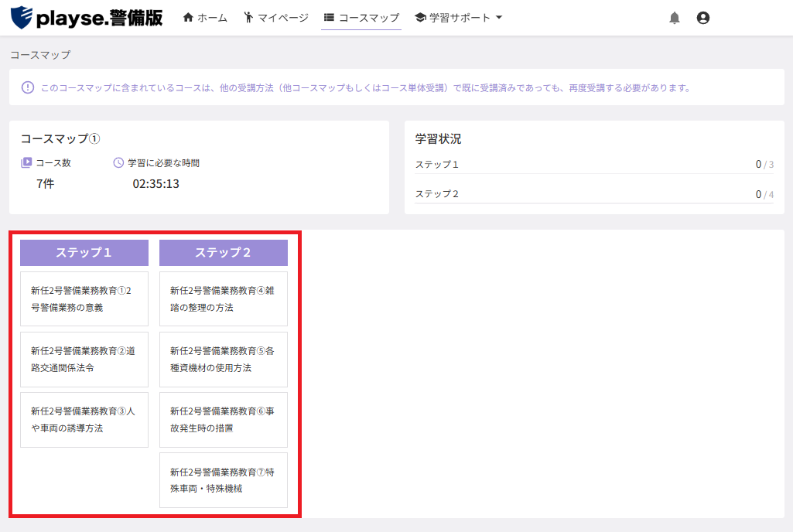
Task: Click the playse shield logo
Action: tap(22, 18)
